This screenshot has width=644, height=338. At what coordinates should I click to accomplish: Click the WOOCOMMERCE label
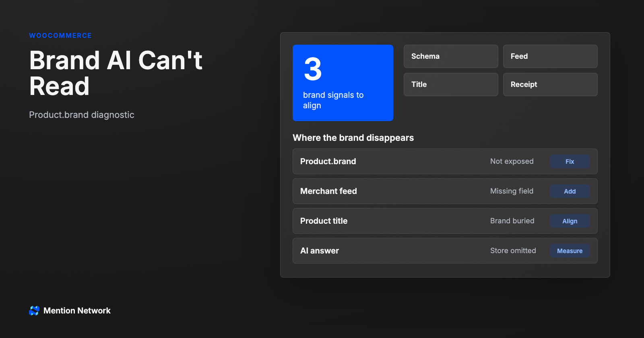pos(60,35)
